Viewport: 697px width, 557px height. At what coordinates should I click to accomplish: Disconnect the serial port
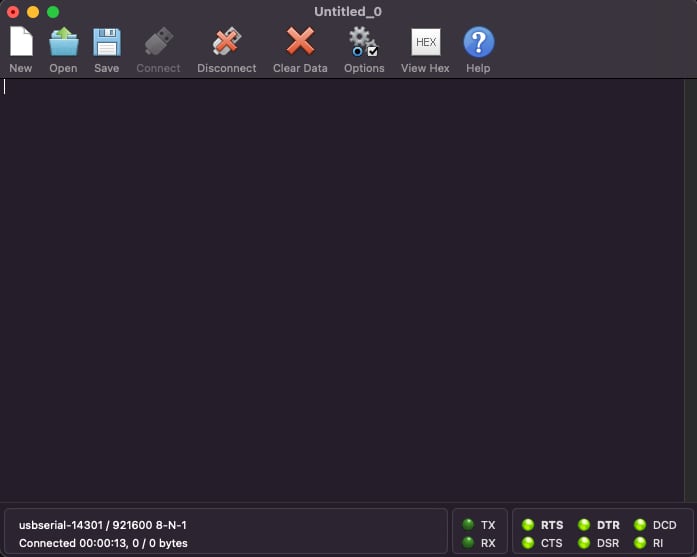tap(227, 42)
